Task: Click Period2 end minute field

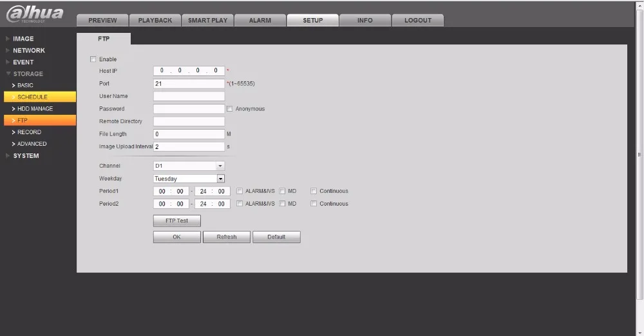Action: [x=222, y=204]
